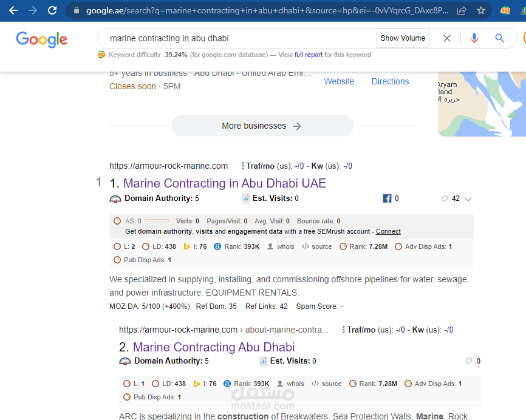Click Est. Visits chart icon of result 1
This screenshot has height=420, width=526.
(246, 198)
